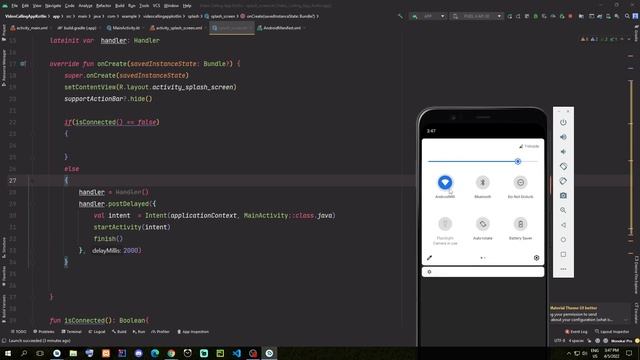Open the Layout Inspector
Viewport: 640px width, 360px height.
[612, 332]
